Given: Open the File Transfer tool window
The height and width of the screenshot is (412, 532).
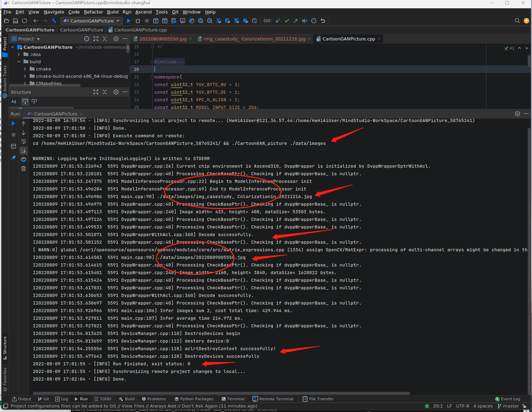Looking at the screenshot, I should click(x=318, y=399).
